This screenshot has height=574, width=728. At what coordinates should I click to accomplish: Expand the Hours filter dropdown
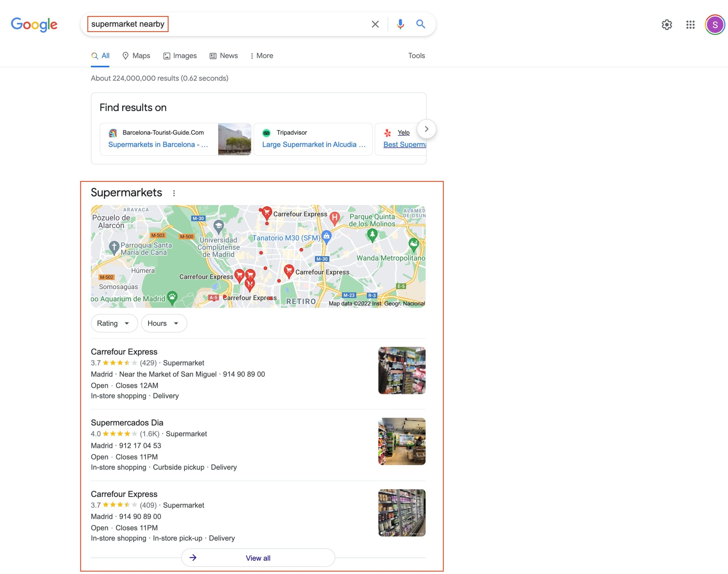coord(164,323)
